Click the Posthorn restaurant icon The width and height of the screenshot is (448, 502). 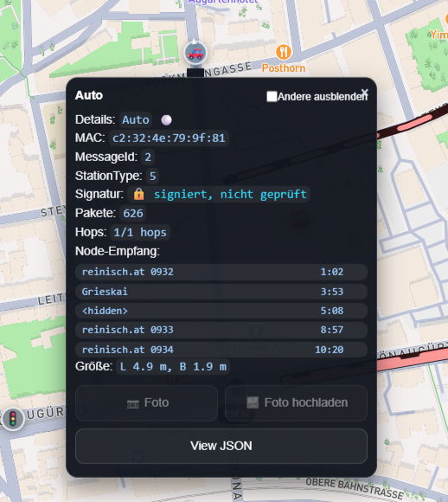(x=284, y=52)
